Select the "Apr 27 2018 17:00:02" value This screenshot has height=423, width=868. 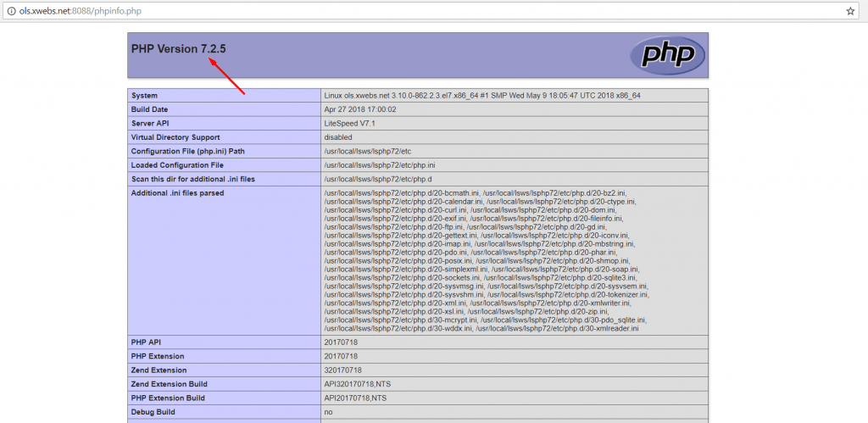pyautogui.click(x=359, y=109)
